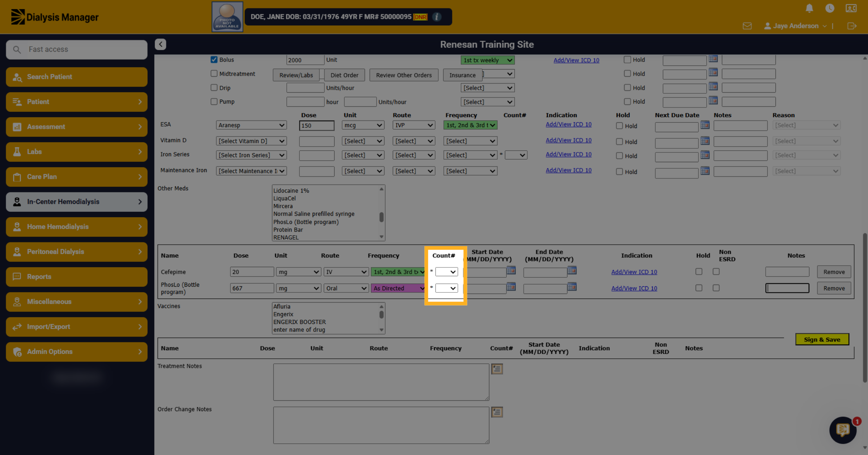Collapse the sidebar with back arrow
Viewport: 868px width, 455px height.
[161, 44]
